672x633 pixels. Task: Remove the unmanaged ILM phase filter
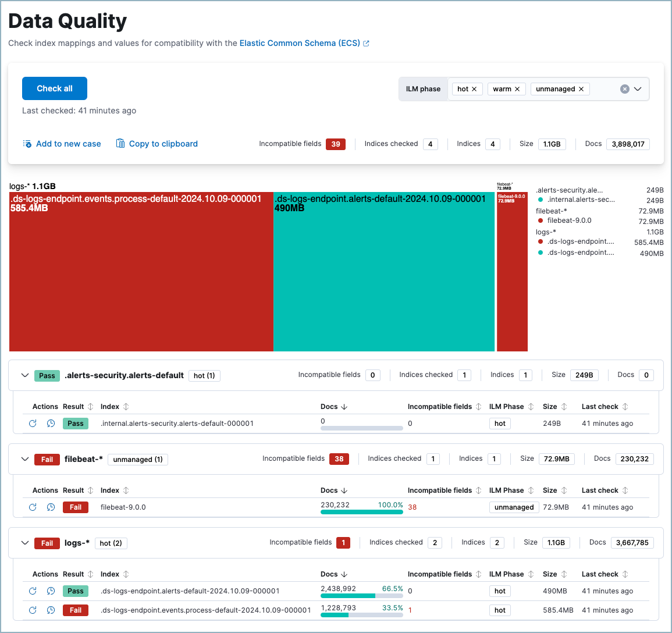click(581, 88)
